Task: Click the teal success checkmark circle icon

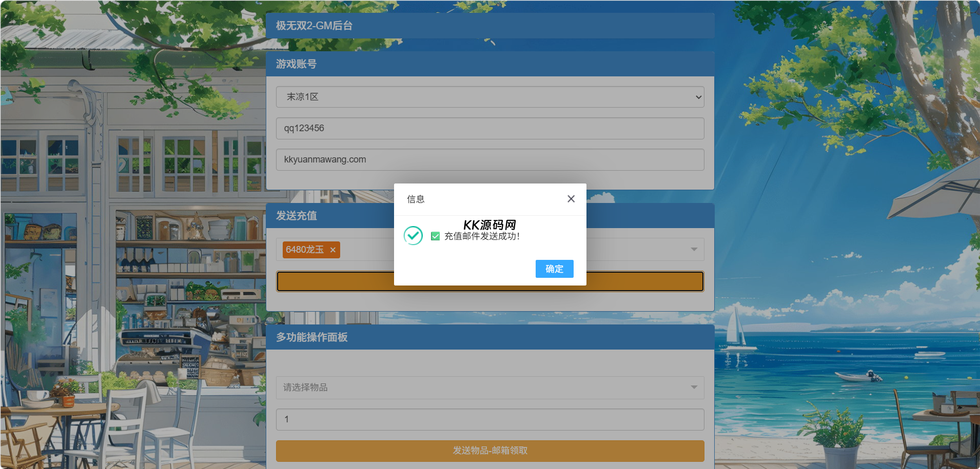Action: coord(413,236)
